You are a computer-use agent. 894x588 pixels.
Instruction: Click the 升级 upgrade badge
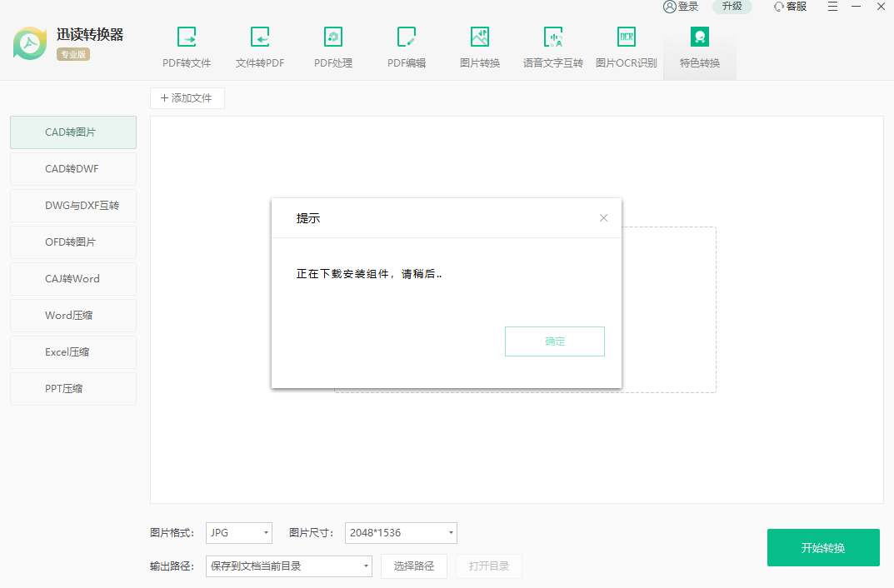732,7
